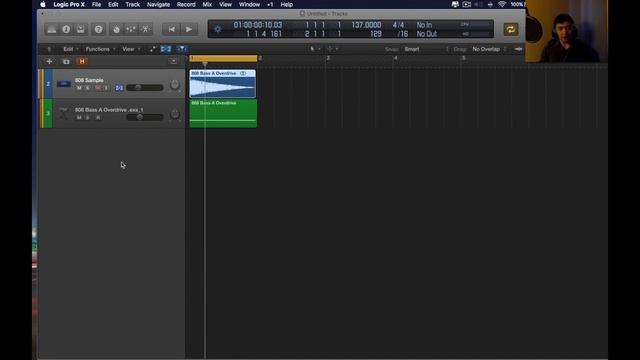
Task: Select the blue 808 Bass A Overdrive audio region
Action: pos(223,84)
